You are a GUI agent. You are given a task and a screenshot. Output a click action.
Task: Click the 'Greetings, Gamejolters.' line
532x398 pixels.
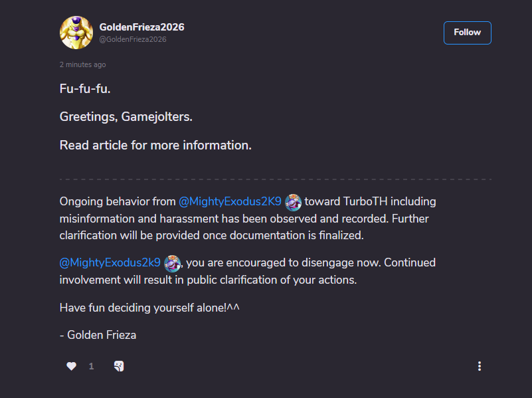126,117
